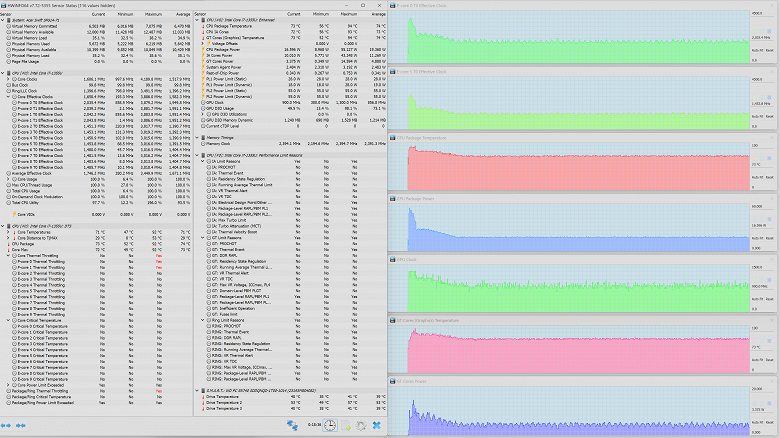Viewport: 780px width, 438px height.
Task: Click Auto fit in CPU Package Temperature graph
Action: pyautogui.click(x=757, y=177)
